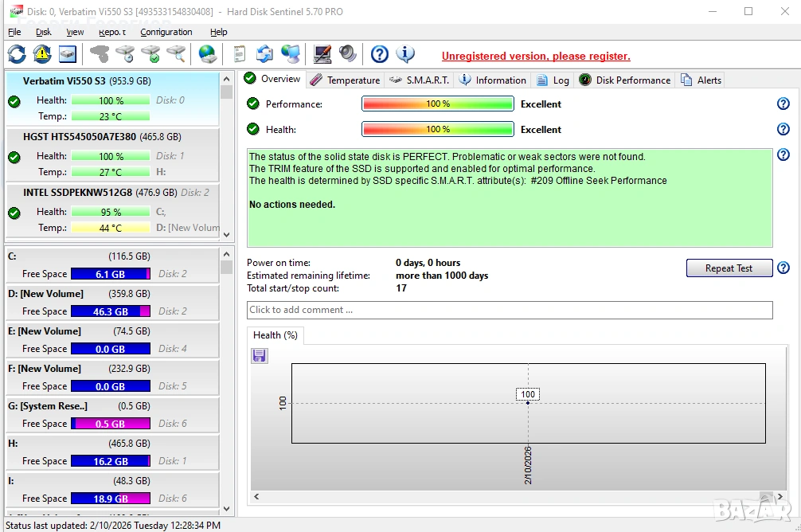Click help icon beside the Performance bar

pos(783,104)
